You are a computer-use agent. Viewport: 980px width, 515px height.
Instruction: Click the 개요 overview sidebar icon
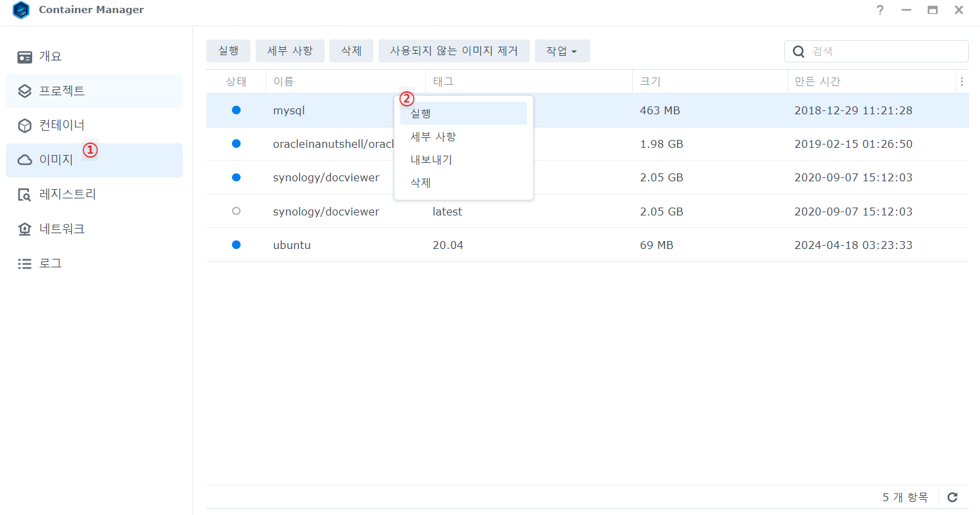coord(25,56)
